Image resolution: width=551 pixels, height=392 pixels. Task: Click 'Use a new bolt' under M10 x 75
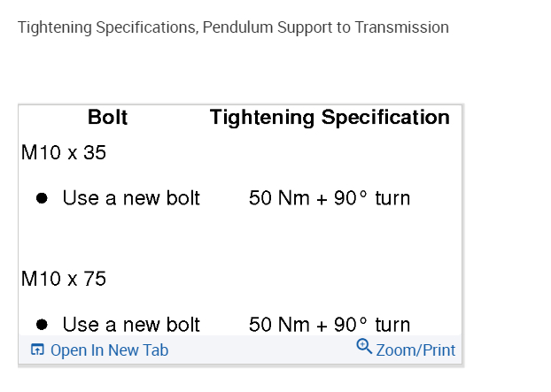click(131, 325)
